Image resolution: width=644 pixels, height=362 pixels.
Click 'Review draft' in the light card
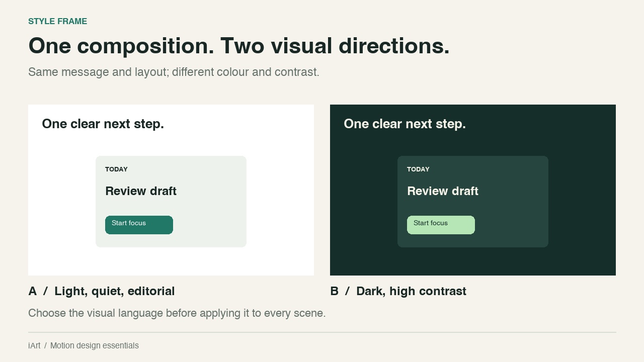[x=141, y=191]
